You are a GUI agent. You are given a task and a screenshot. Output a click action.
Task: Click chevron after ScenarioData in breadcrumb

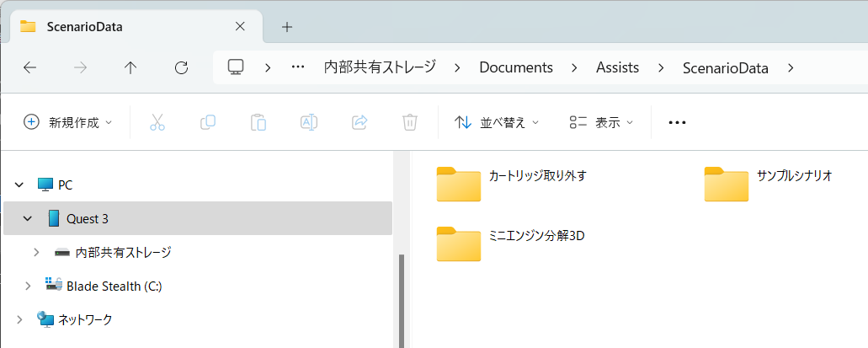(x=791, y=67)
